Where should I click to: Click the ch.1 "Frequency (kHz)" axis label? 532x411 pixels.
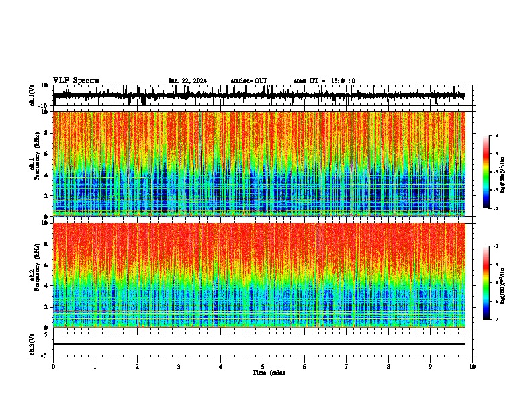coord(37,156)
